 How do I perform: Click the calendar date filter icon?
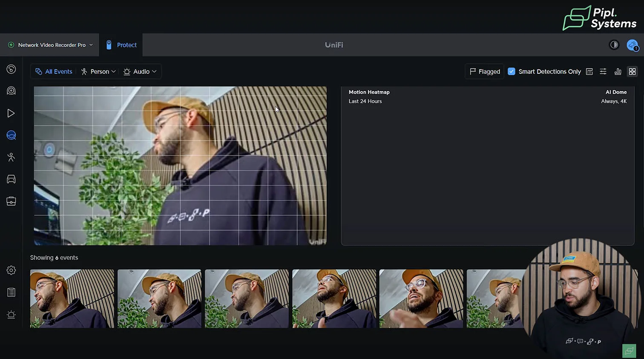pyautogui.click(x=589, y=72)
